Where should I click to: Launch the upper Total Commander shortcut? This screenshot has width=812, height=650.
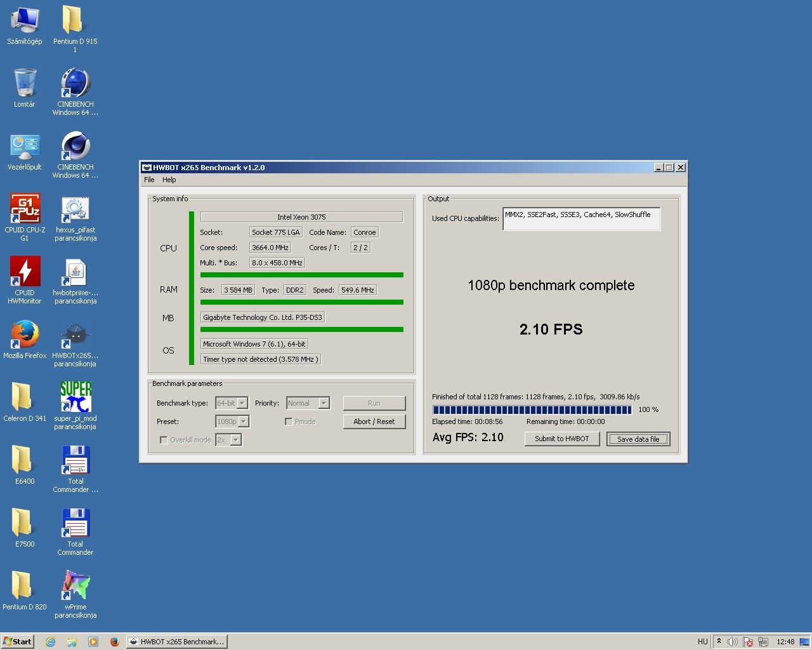[75, 469]
